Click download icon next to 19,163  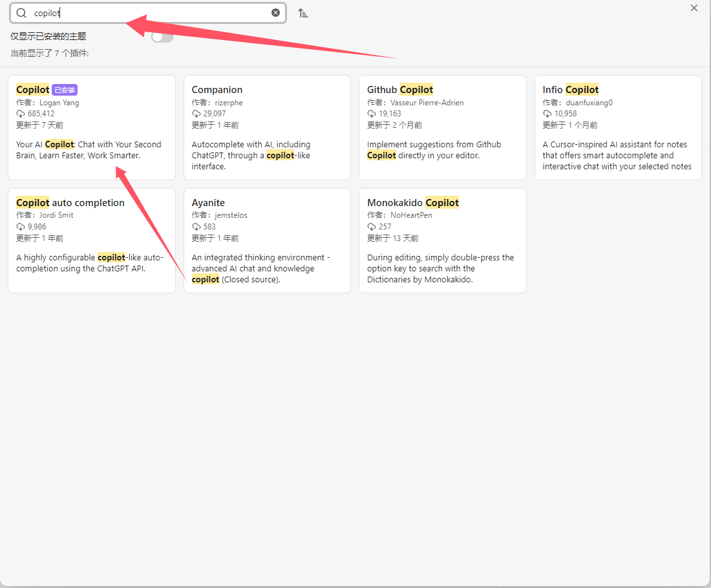coord(372,114)
